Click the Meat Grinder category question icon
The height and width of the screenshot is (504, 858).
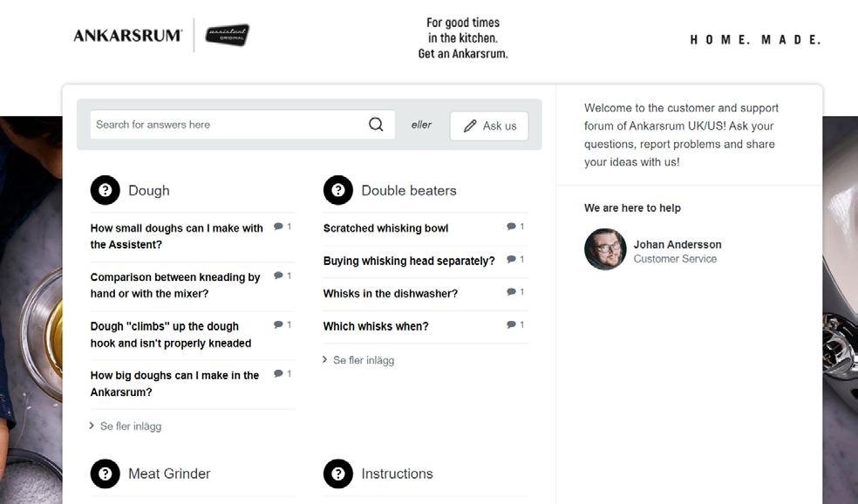(105, 473)
